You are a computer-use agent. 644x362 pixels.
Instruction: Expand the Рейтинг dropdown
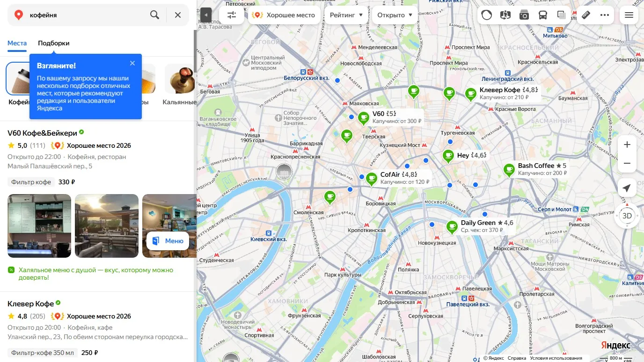pos(346,15)
